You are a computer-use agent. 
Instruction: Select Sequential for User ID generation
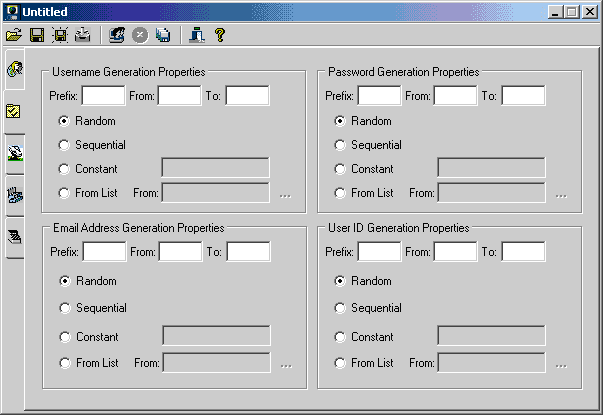click(368, 308)
